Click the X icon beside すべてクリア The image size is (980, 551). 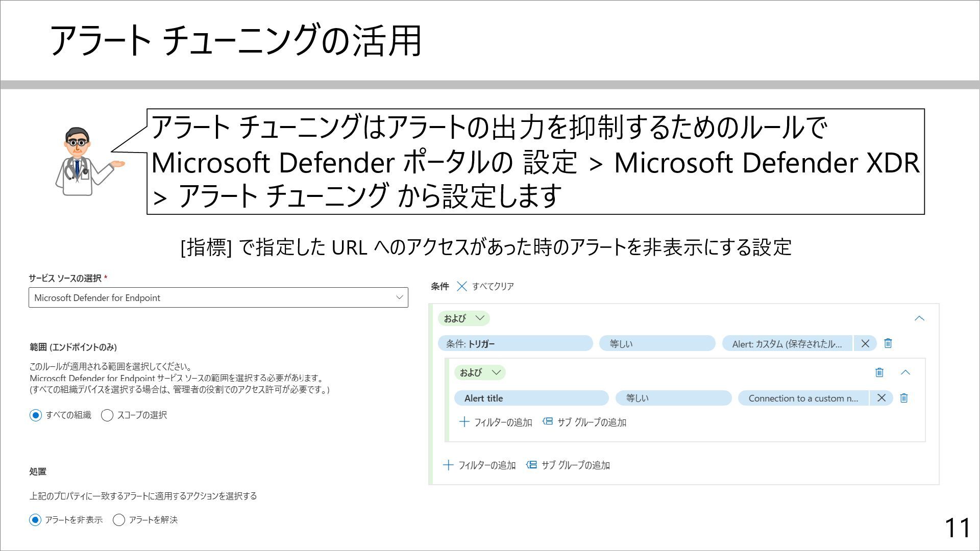click(462, 286)
